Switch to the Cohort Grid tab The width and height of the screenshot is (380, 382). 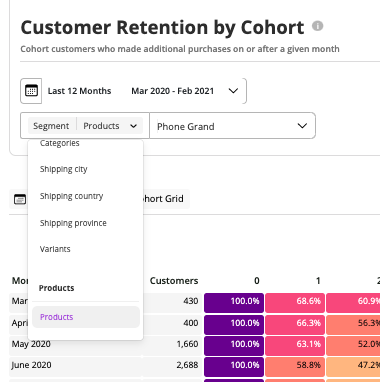click(163, 199)
